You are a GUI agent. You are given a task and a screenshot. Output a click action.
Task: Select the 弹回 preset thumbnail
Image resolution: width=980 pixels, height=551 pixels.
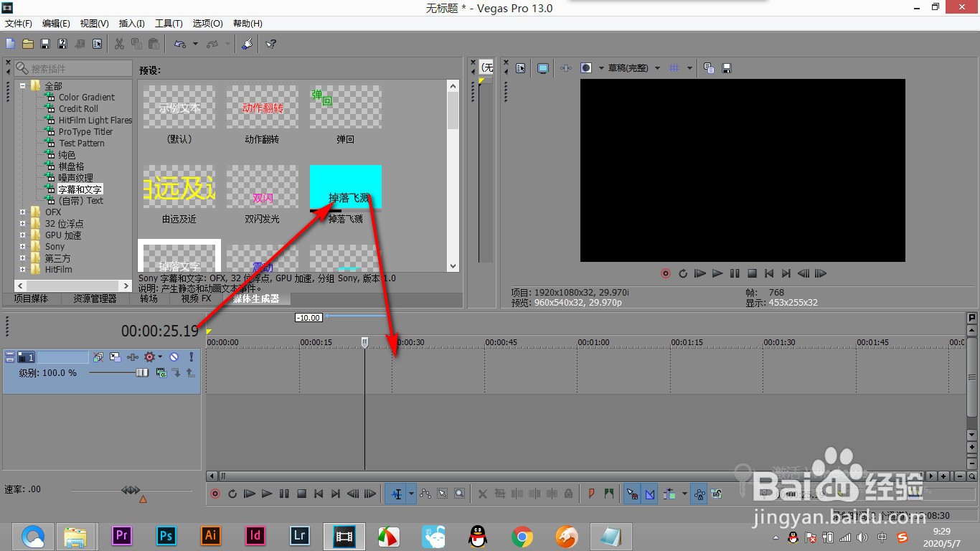pyautogui.click(x=346, y=108)
